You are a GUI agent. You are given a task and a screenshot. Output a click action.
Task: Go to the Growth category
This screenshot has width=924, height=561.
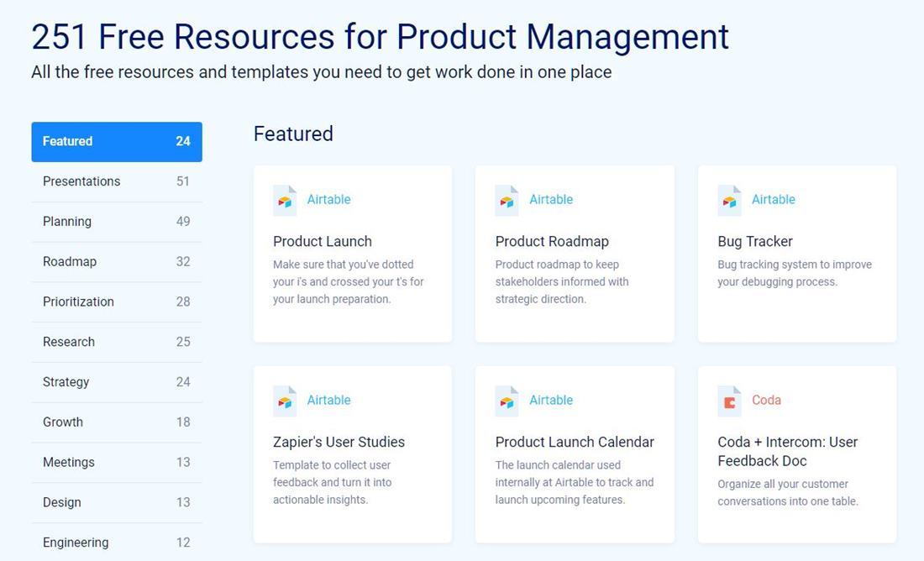(117, 422)
